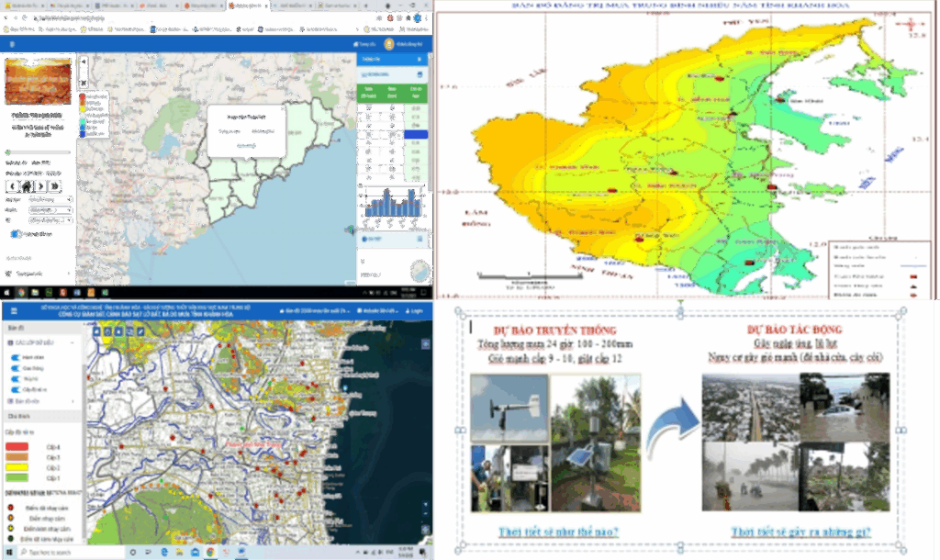Open Chrome from the bottom Windows taskbar

pyautogui.click(x=210, y=553)
